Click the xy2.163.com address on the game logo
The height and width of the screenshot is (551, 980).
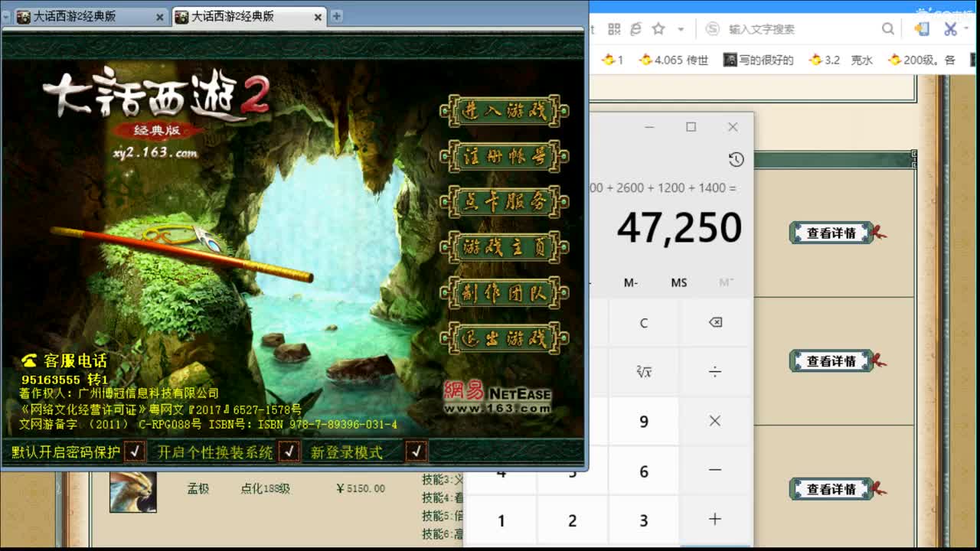(x=155, y=153)
